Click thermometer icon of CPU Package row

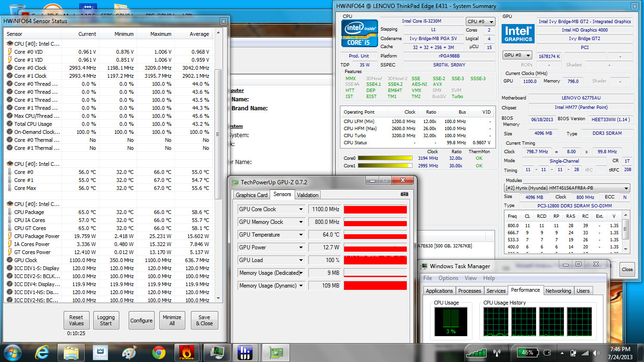click(x=9, y=212)
